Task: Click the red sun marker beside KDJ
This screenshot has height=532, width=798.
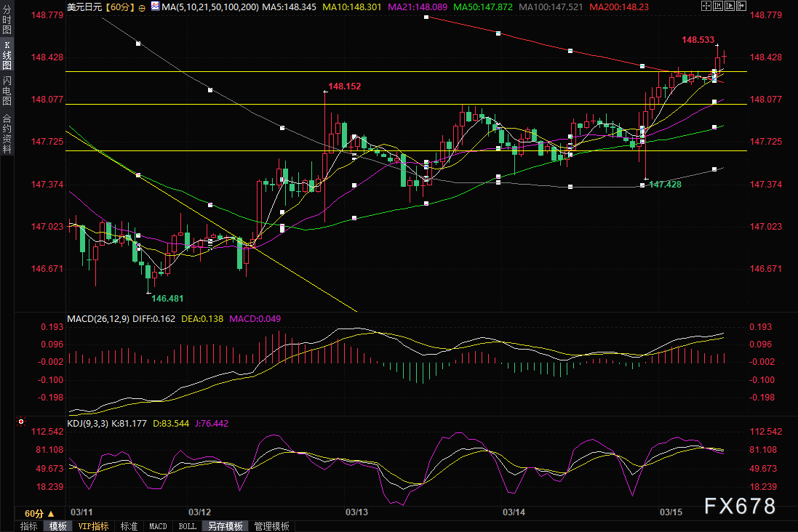Action: [x=21, y=422]
